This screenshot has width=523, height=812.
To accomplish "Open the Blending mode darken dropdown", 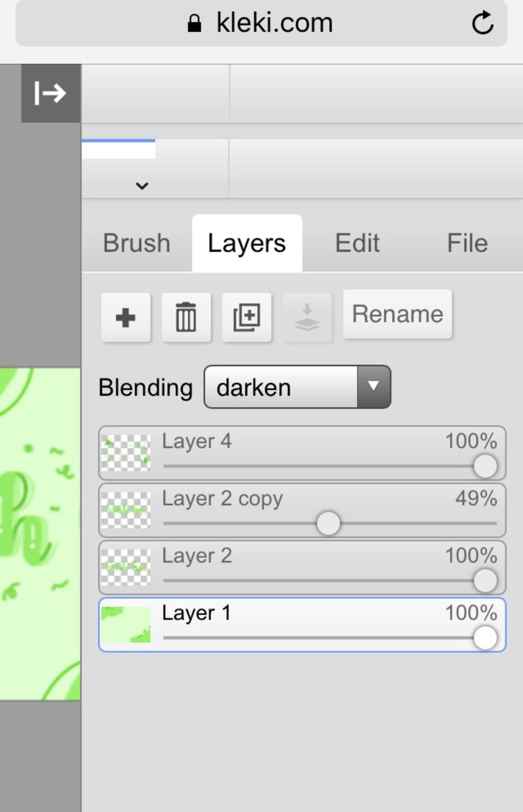I will [x=297, y=387].
